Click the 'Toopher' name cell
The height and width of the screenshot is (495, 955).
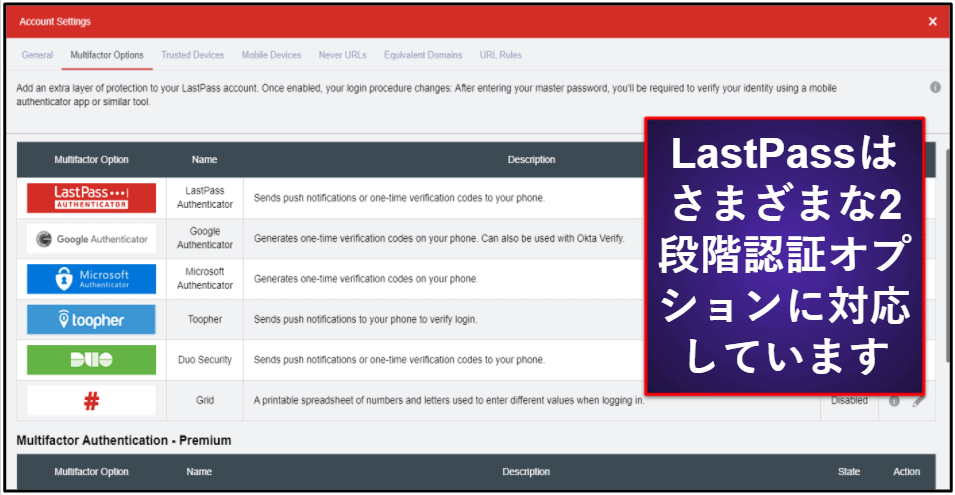205,319
